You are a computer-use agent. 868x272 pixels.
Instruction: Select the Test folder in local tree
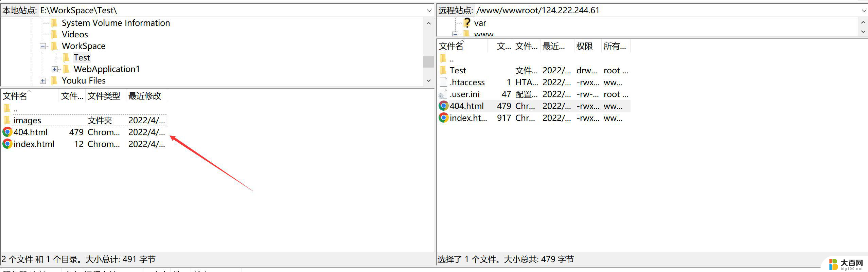point(82,58)
